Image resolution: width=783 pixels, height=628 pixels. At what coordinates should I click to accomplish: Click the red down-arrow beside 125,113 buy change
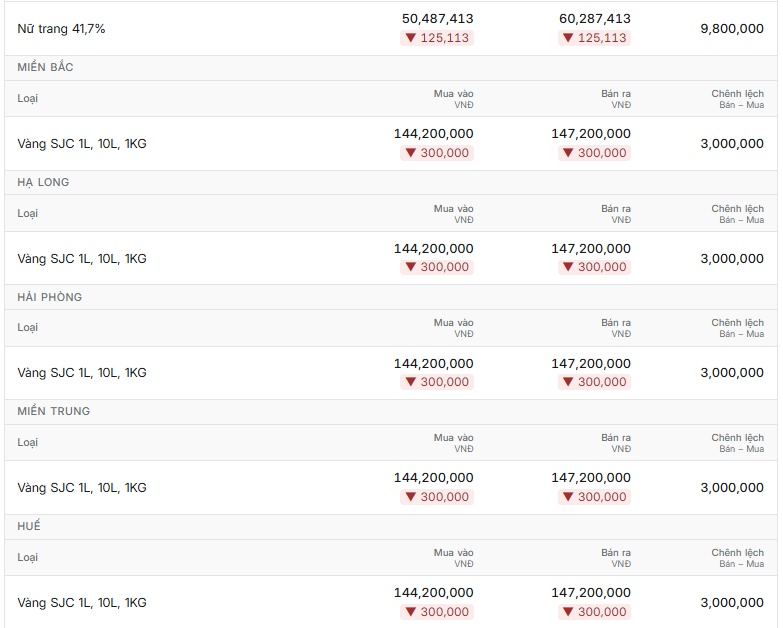coord(410,38)
